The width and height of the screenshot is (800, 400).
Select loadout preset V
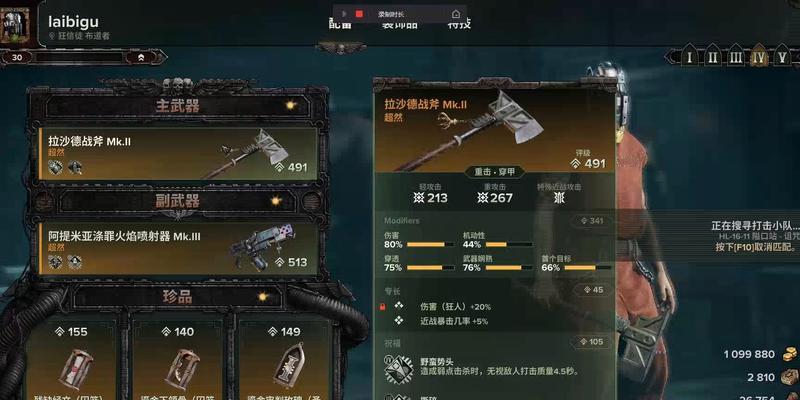[x=782, y=57]
